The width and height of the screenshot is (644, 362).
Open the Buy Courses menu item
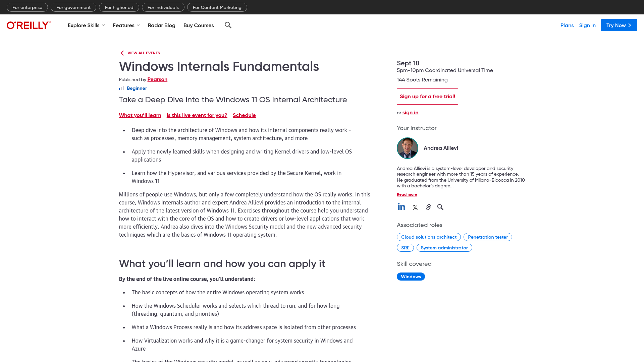[199, 25]
